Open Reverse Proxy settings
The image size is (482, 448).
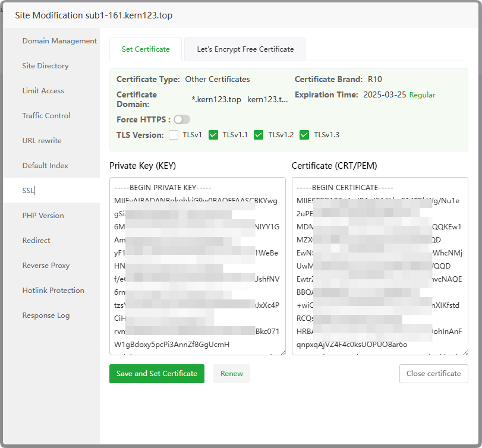[x=46, y=266]
